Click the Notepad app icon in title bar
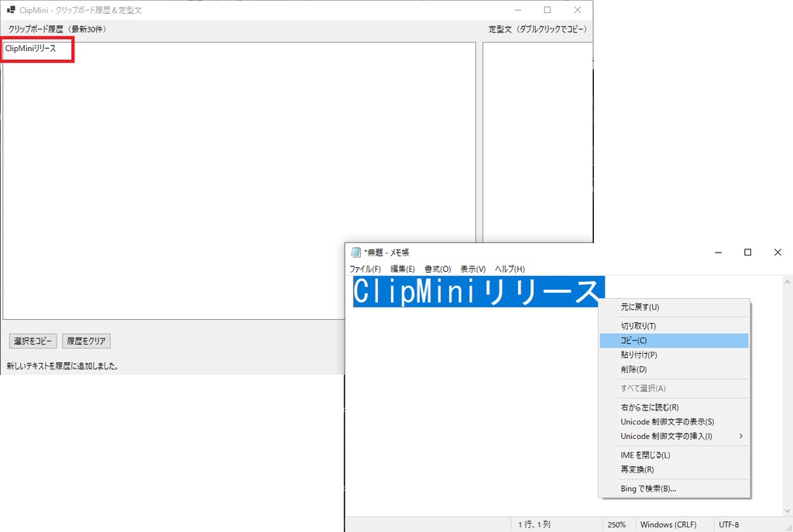793x532 pixels. coord(355,252)
